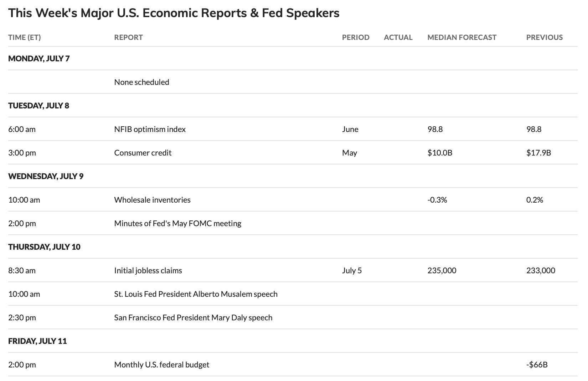Screen dimensions: 588x381
Task: Open Initial jobless claims report
Action: coord(148,270)
